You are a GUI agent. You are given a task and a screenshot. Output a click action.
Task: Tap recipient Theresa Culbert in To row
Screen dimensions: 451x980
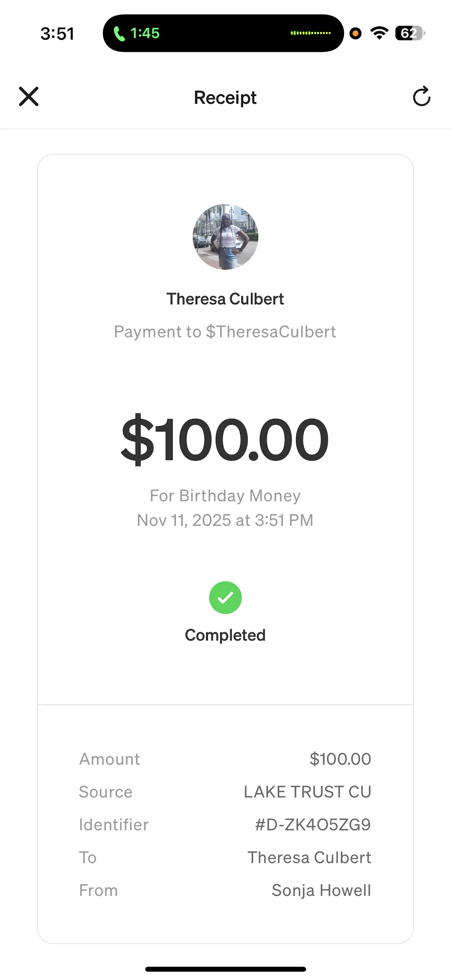[309, 858]
